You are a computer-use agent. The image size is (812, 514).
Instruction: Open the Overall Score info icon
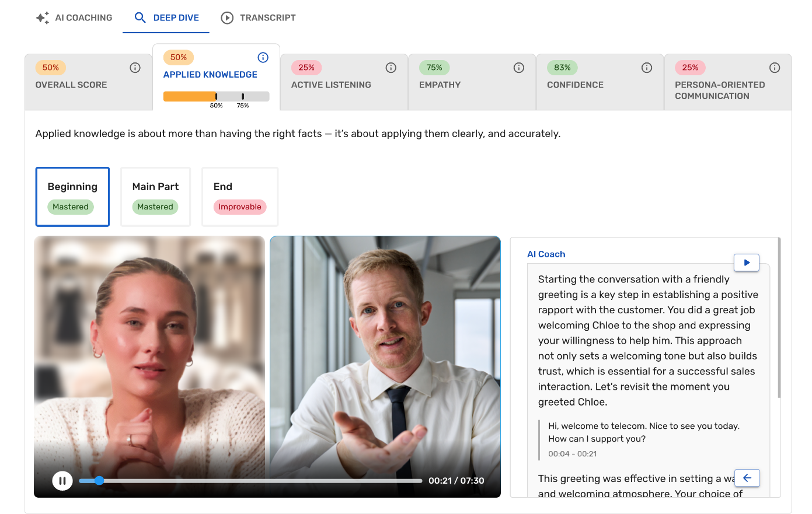(x=135, y=67)
